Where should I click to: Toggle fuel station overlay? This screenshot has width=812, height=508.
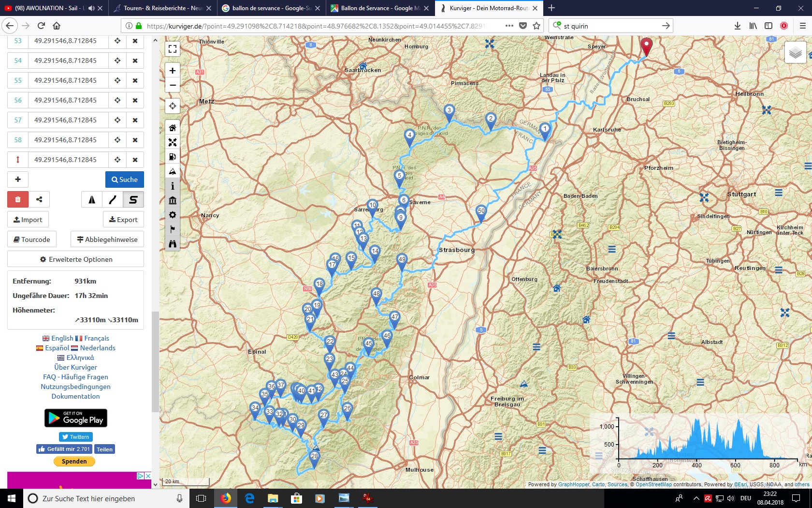[x=173, y=157]
